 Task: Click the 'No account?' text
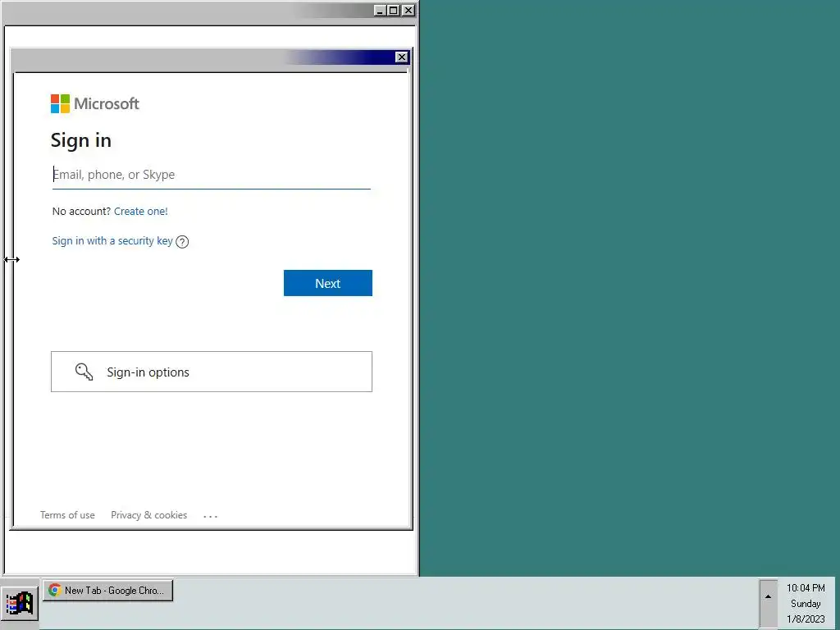pos(81,211)
